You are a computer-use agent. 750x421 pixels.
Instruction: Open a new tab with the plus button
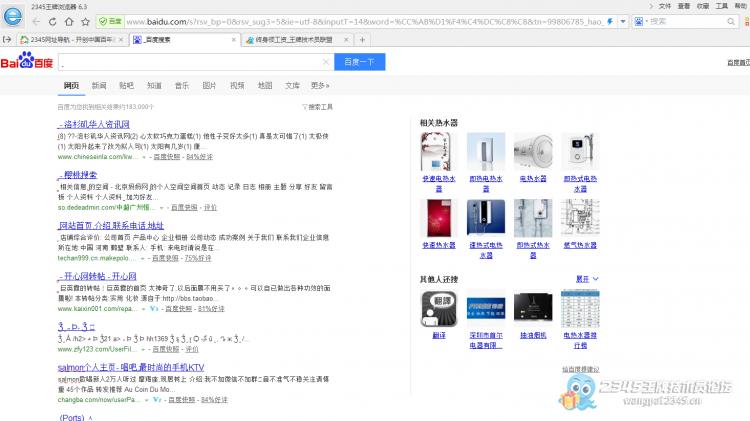click(x=362, y=40)
